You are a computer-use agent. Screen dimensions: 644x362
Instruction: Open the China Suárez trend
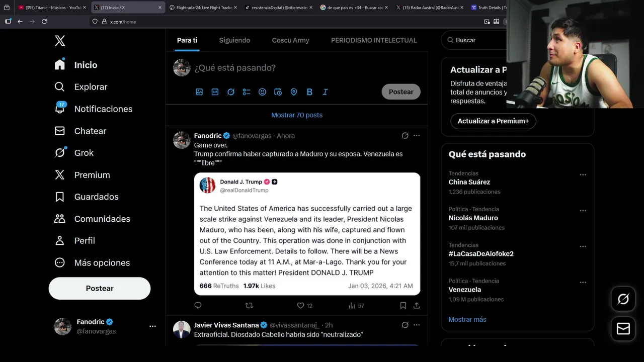[x=469, y=182]
